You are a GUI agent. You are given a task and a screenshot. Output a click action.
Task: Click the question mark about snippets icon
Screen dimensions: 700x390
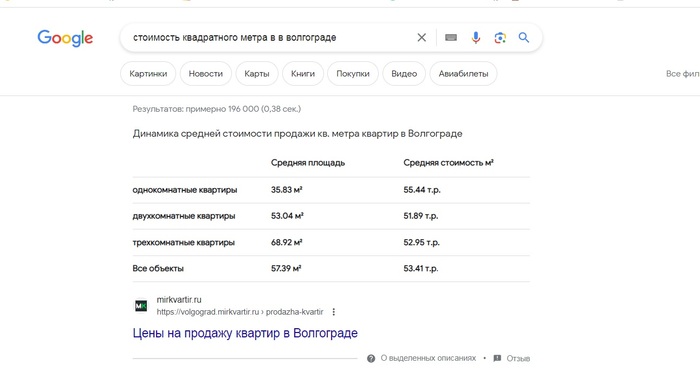pyautogui.click(x=371, y=358)
